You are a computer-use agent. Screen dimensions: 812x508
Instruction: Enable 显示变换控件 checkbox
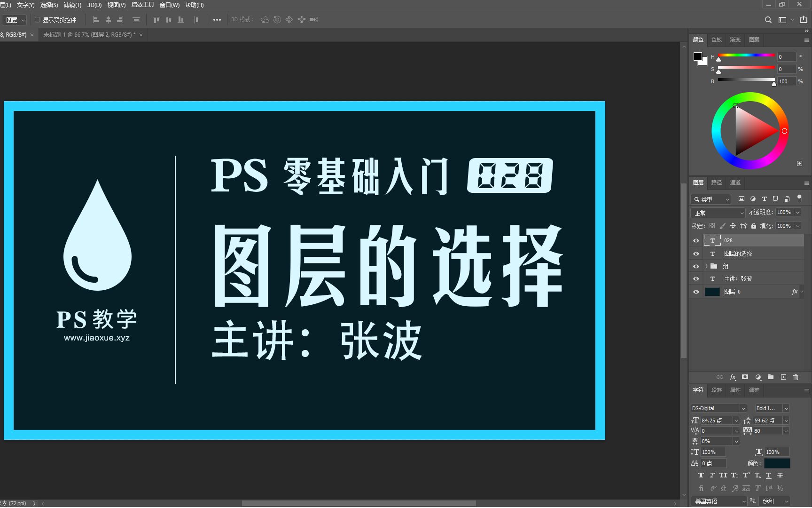pyautogui.click(x=37, y=20)
